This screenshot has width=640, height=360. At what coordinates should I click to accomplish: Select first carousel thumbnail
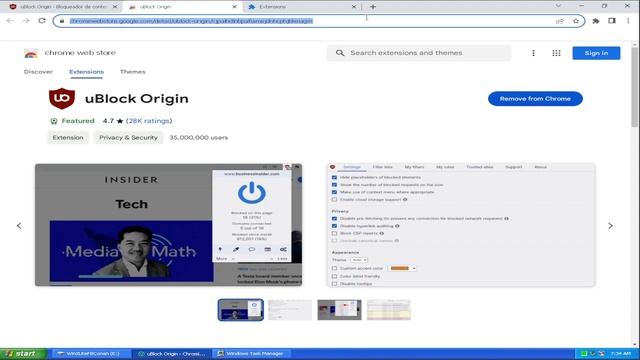(x=240, y=310)
